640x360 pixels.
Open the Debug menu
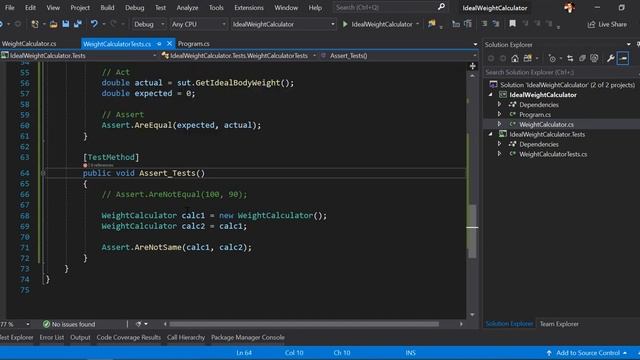[135, 7]
